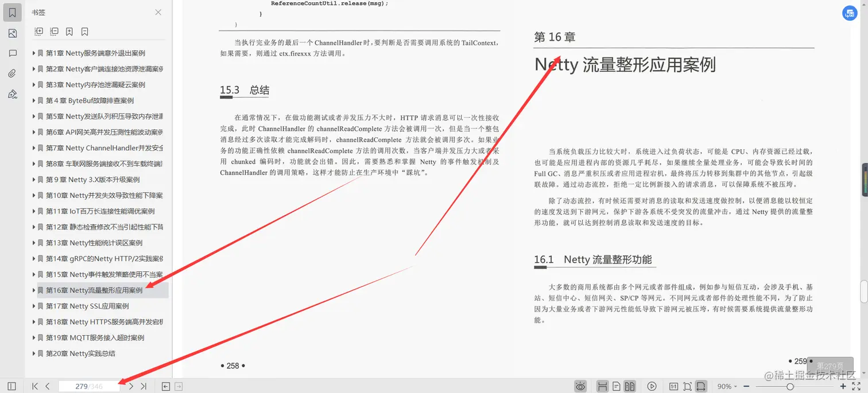Enable read mode with eye icon
Screen dimensions: 868x393
point(580,386)
